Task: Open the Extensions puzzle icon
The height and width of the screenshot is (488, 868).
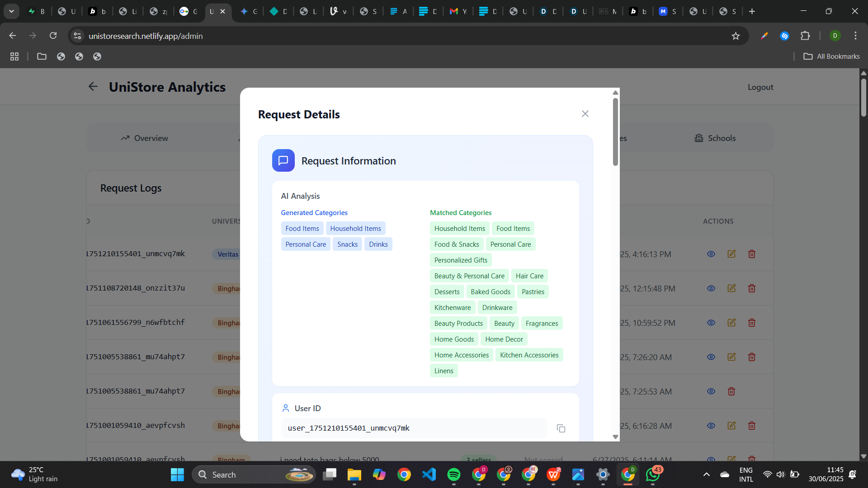Action: tap(805, 36)
